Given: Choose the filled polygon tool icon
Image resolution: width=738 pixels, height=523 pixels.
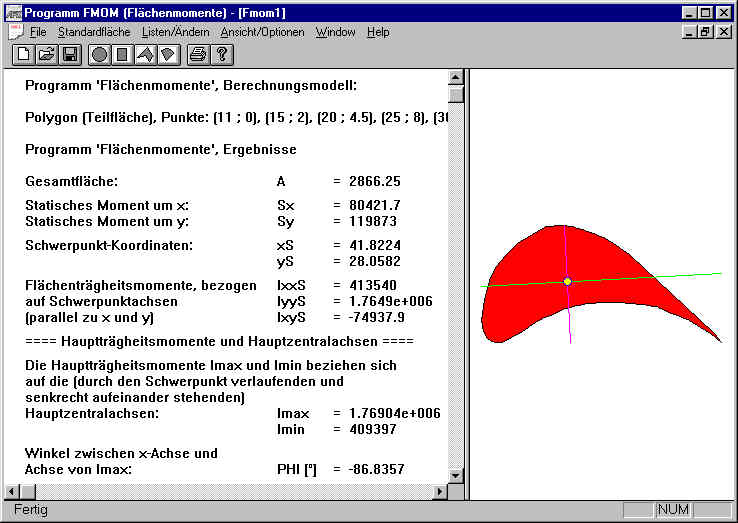Looking at the screenshot, I should tap(166, 54).
